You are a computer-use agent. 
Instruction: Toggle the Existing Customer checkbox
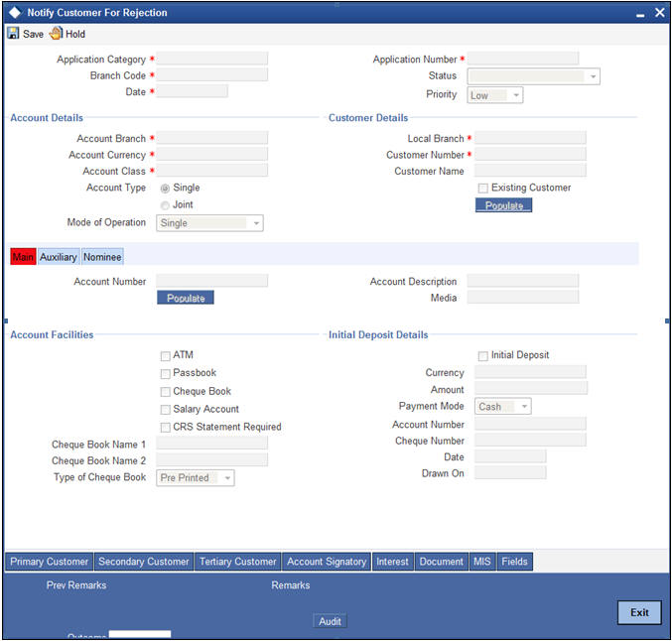483,189
